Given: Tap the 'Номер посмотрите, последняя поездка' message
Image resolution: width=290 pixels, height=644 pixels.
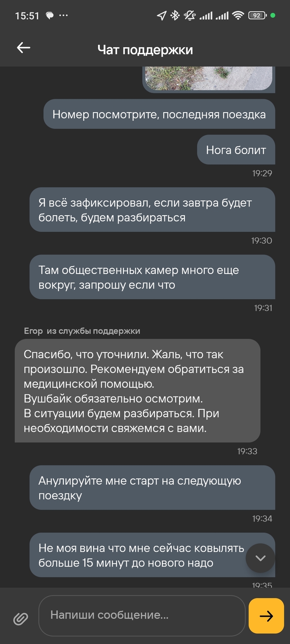Looking at the screenshot, I should coord(159,114).
